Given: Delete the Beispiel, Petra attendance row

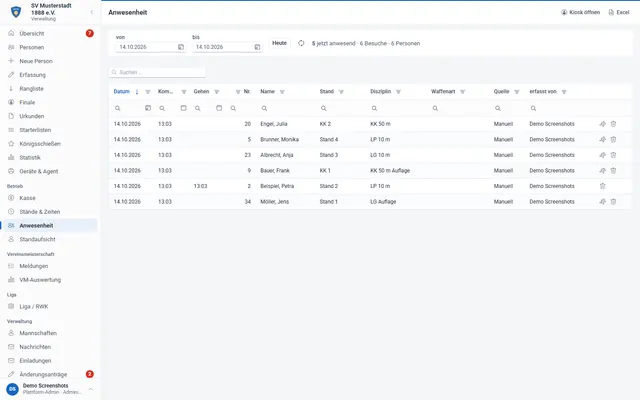Looking at the screenshot, I should (602, 186).
